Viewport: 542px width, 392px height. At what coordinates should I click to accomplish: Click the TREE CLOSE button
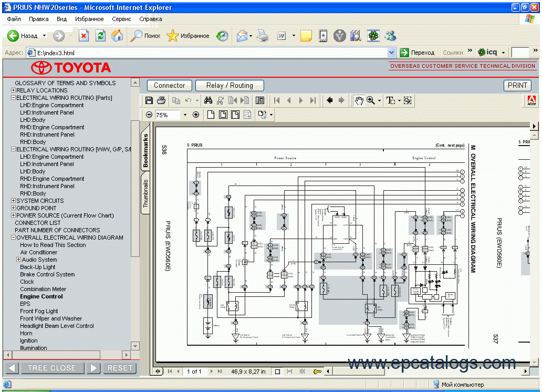(52, 368)
